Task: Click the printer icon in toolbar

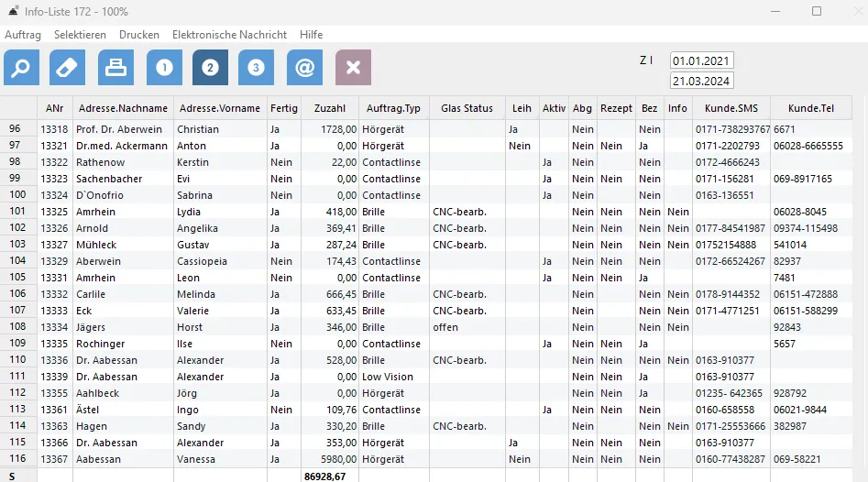Action: click(x=117, y=68)
